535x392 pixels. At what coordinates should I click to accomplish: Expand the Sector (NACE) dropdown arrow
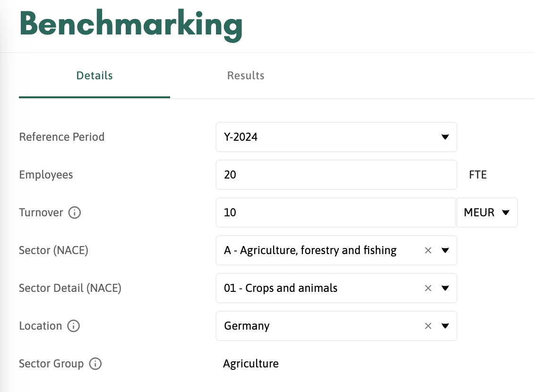445,250
